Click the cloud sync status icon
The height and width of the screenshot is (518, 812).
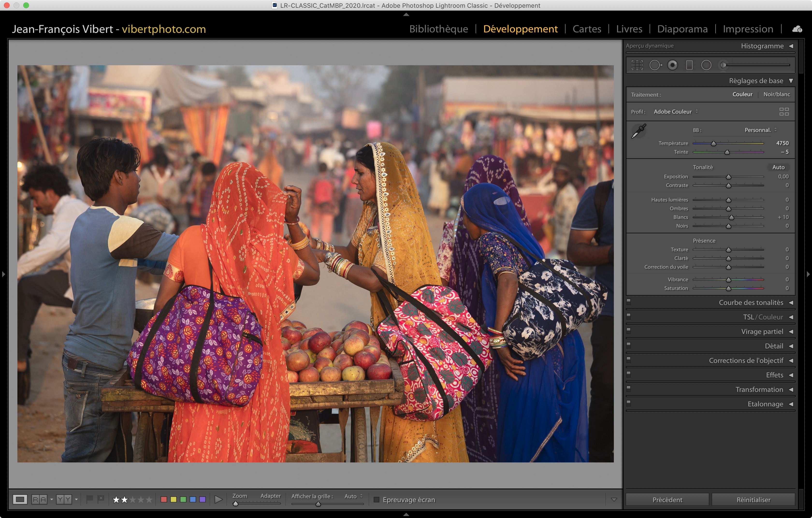click(797, 29)
